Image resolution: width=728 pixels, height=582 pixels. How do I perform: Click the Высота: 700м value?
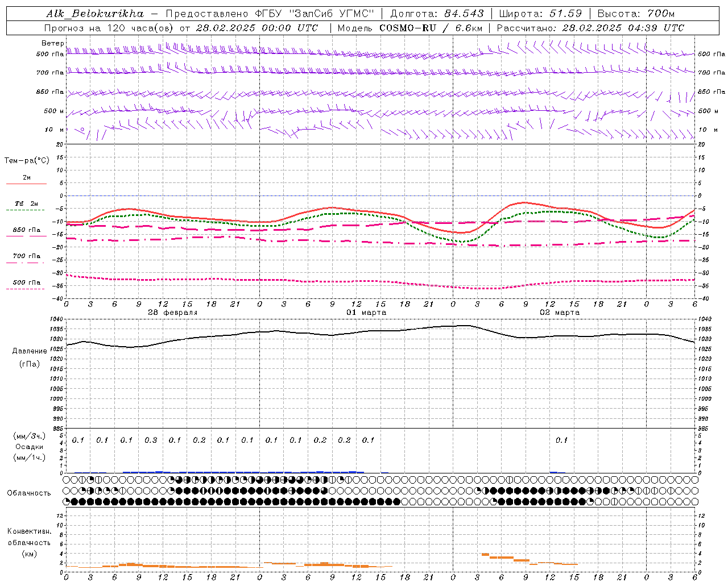[x=636, y=14]
